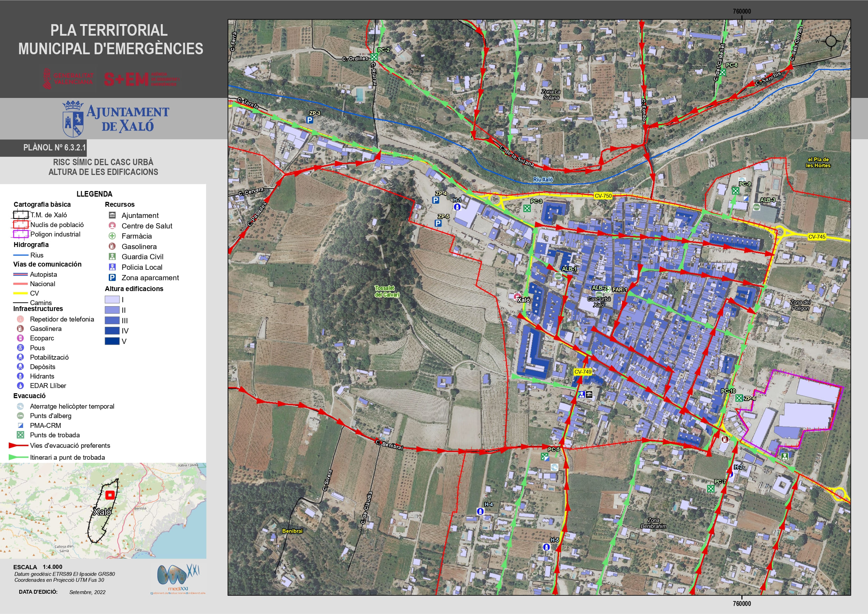Click the H-1 hydrant icon
The width and height of the screenshot is (868, 614).
pos(457,206)
